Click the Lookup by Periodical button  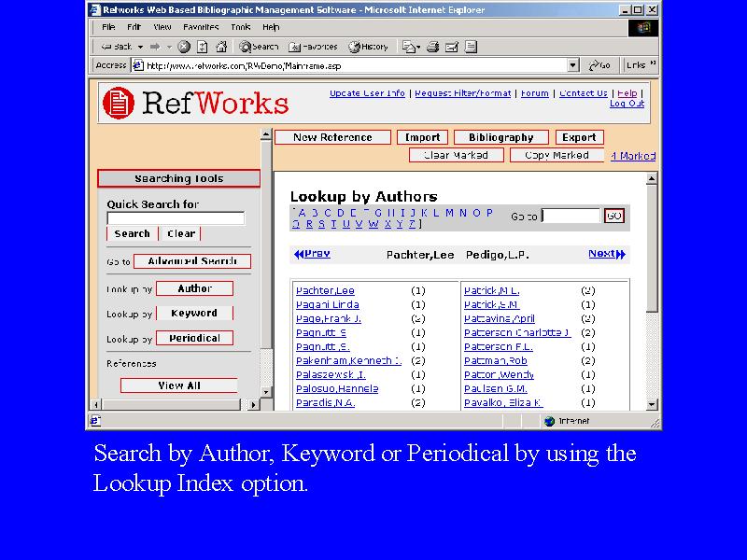pos(194,338)
